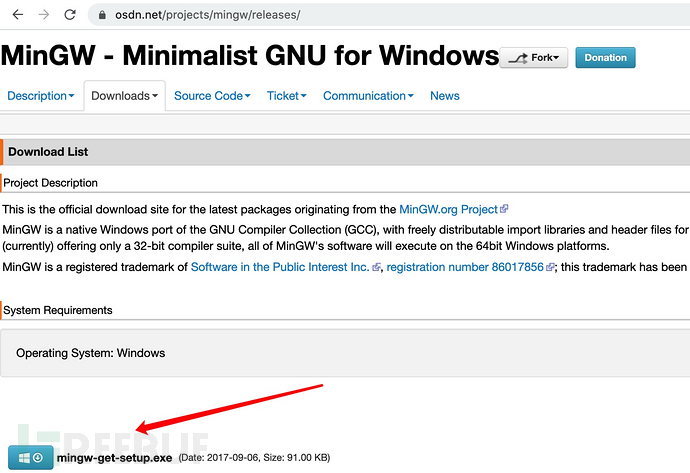
Task: Click the Donation button
Action: (605, 58)
